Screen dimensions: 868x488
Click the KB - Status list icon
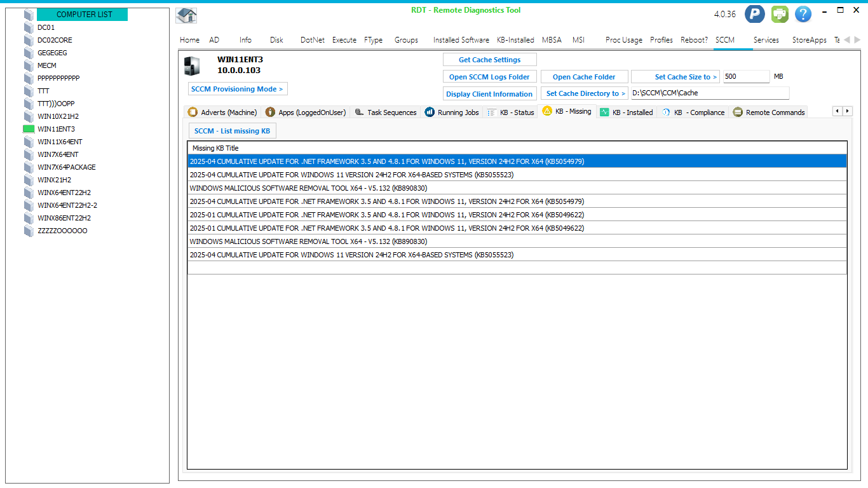click(491, 112)
